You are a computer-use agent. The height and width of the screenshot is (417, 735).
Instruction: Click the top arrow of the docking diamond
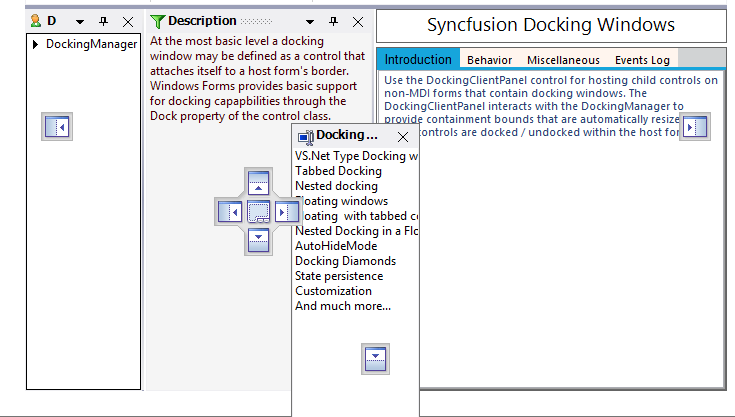pos(259,184)
